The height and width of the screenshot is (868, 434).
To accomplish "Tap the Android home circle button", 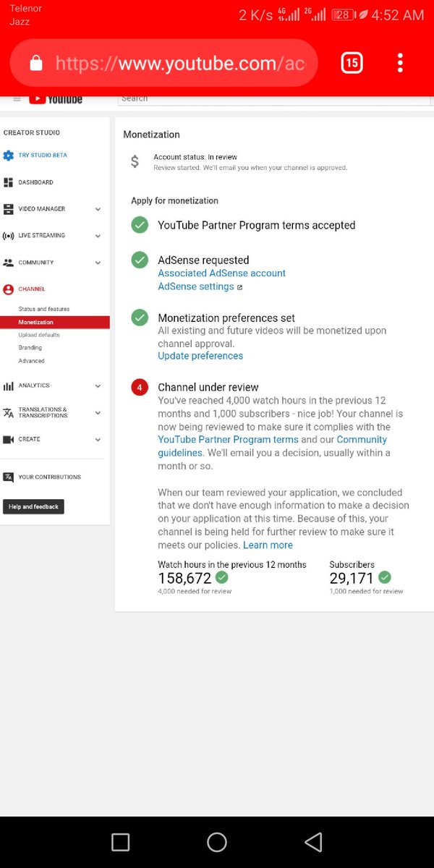I will (x=217, y=842).
